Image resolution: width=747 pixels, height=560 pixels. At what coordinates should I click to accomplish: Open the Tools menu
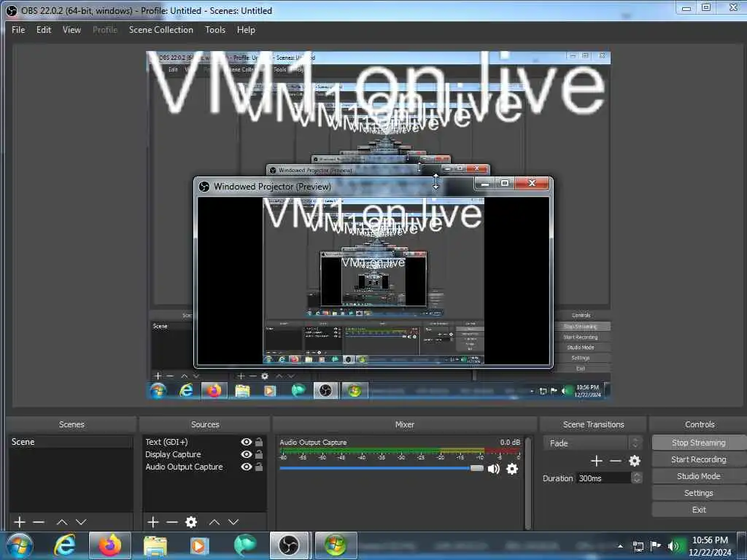tap(215, 29)
